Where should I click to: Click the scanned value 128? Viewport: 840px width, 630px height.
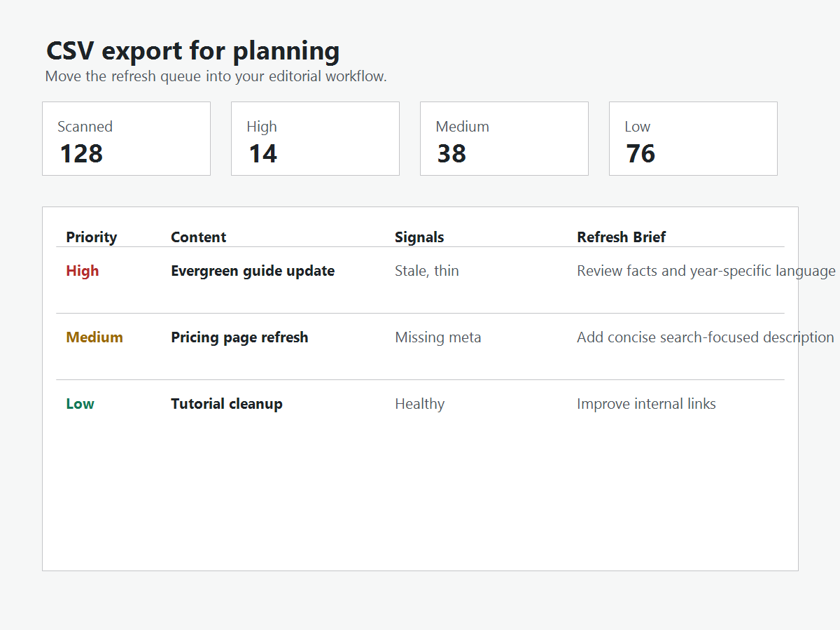coord(81,153)
